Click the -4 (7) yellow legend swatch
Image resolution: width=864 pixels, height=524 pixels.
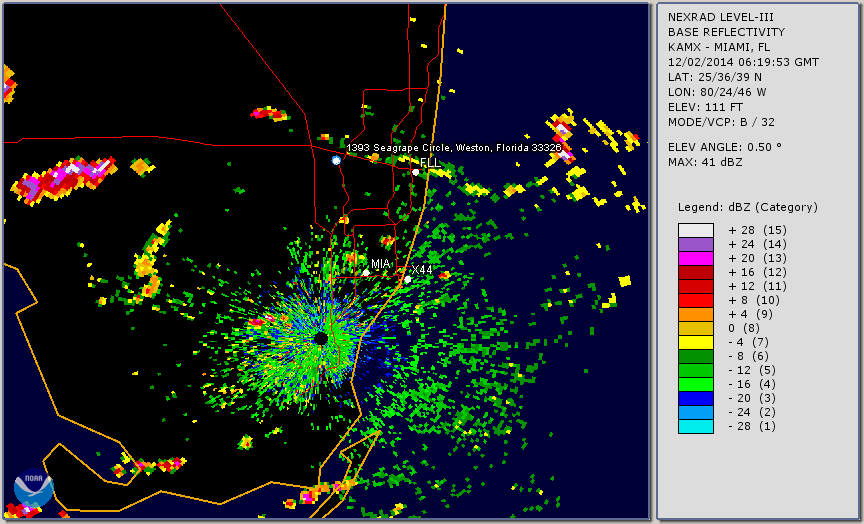pyautogui.click(x=695, y=343)
